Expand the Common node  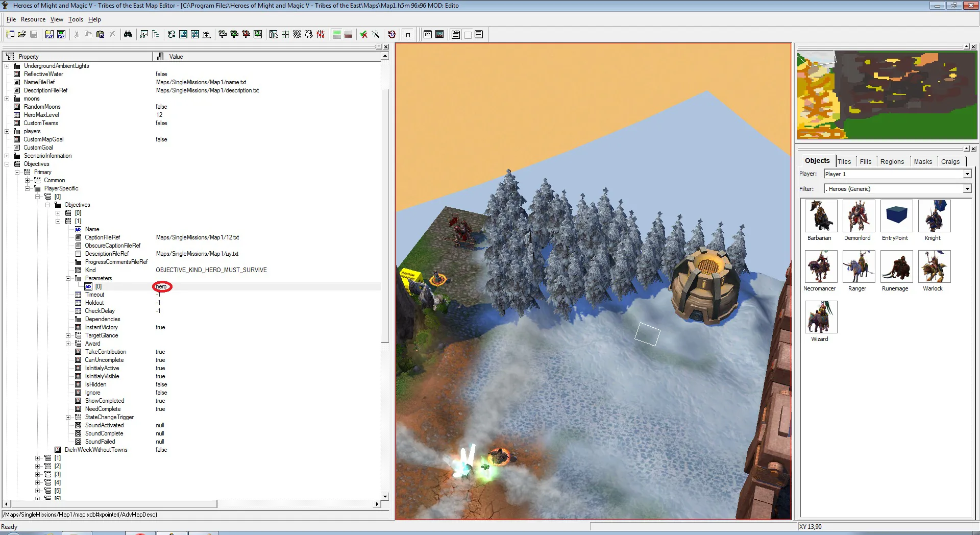pos(27,180)
